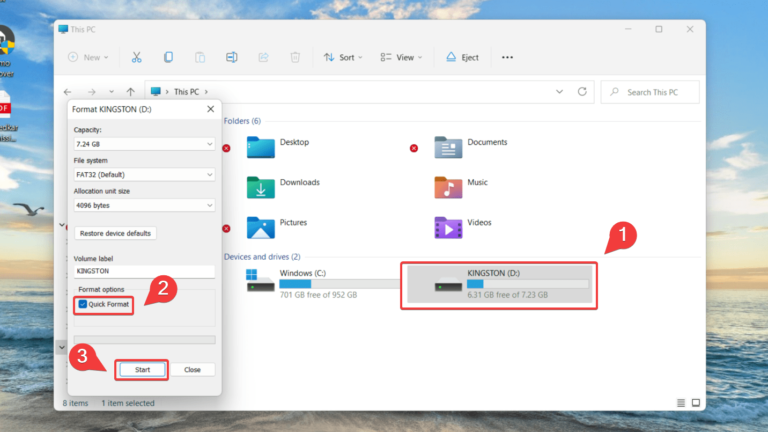Viewport: 768px width, 432px height.
Task: Toggle the Quick Format checkbox
Action: 83,304
